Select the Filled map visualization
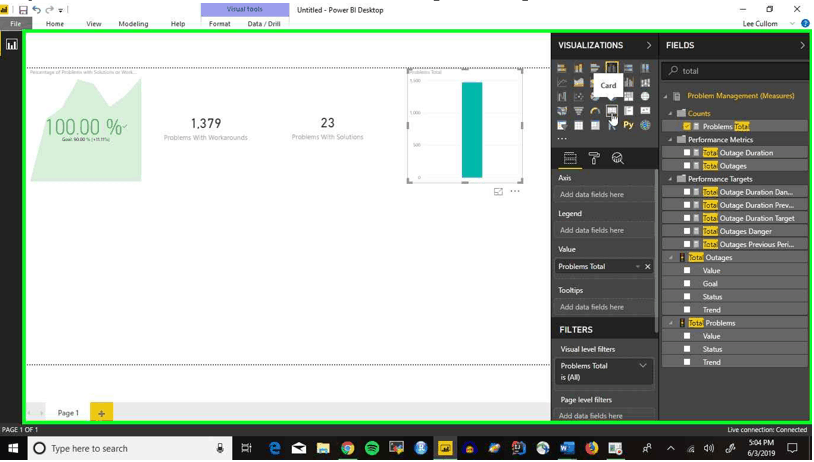814x462 pixels. pos(562,111)
